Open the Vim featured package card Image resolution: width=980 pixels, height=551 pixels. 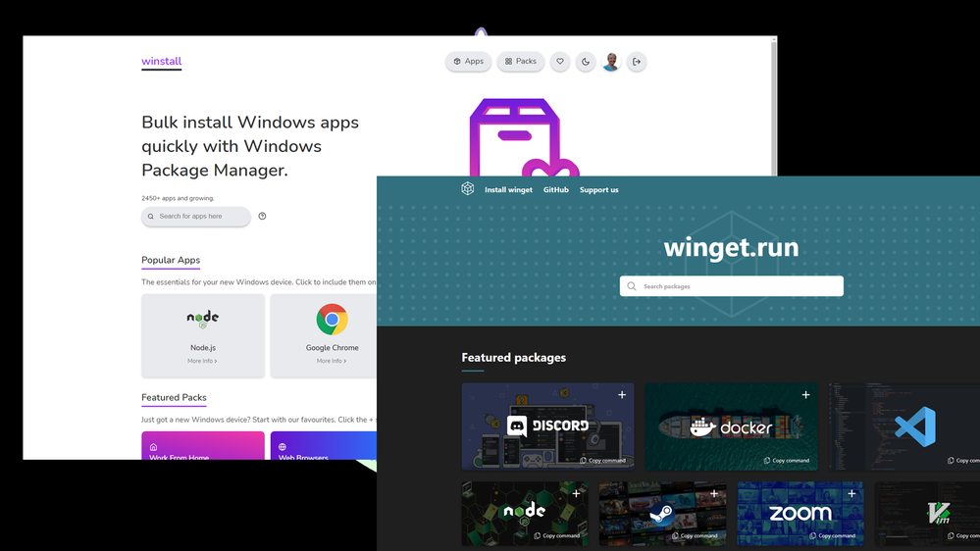click(927, 514)
